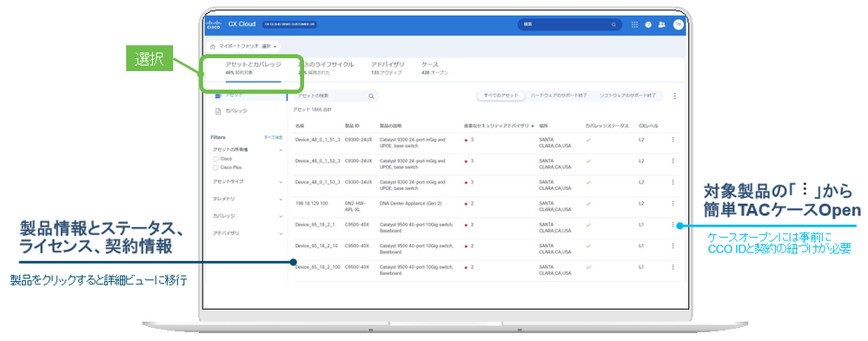Open the row menu for Device_65_18_2_10
This screenshot has width=868, height=341.
(x=673, y=246)
